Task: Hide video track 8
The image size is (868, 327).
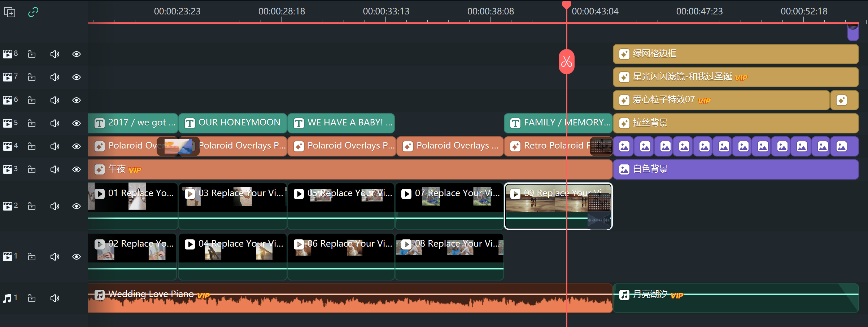Action: pyautogui.click(x=77, y=54)
